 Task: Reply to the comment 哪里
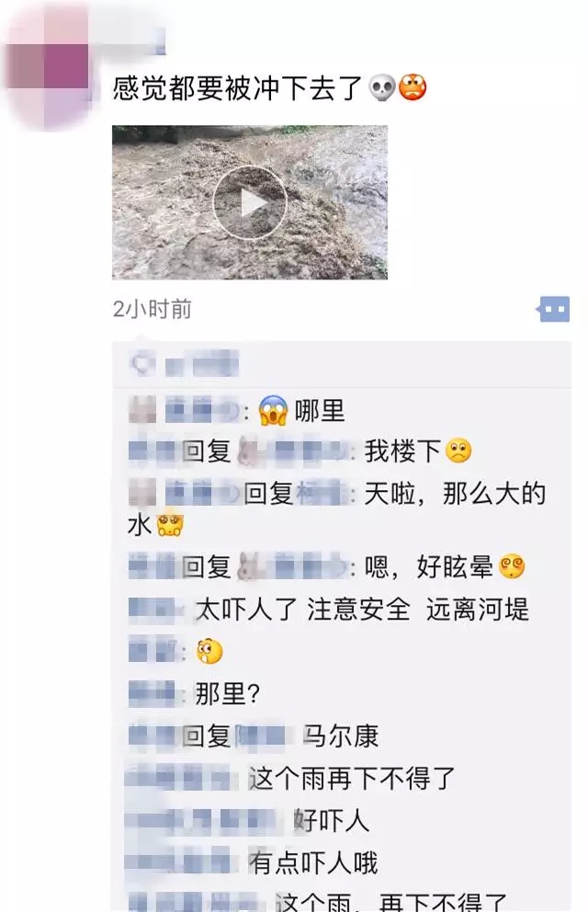(320, 411)
